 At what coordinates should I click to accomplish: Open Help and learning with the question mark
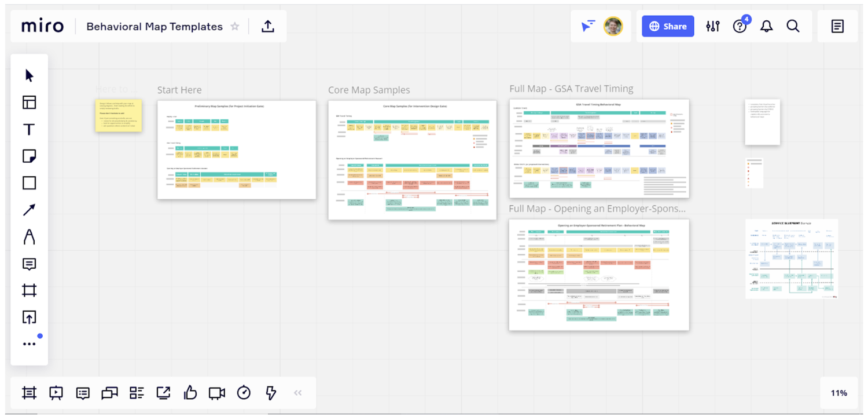click(740, 26)
